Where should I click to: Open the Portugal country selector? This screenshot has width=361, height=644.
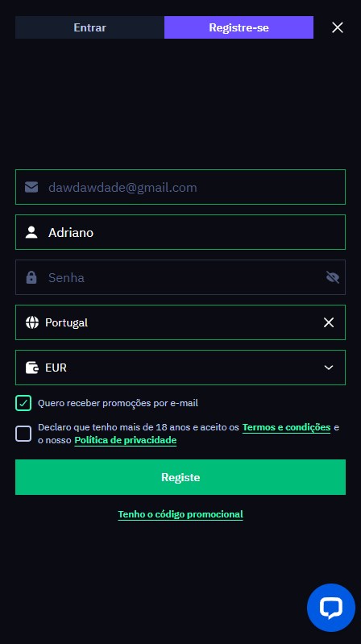click(180, 322)
